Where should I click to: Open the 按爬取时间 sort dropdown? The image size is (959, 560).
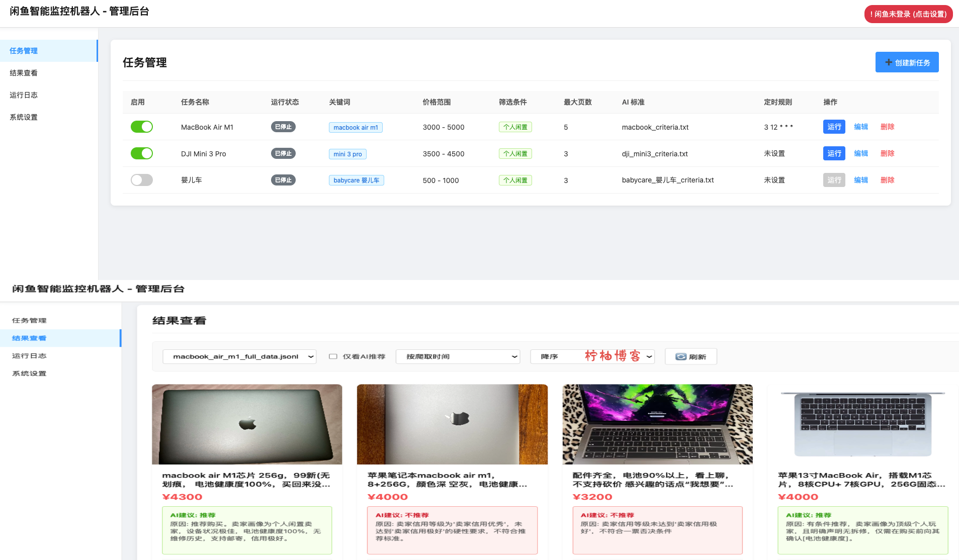pyautogui.click(x=457, y=356)
